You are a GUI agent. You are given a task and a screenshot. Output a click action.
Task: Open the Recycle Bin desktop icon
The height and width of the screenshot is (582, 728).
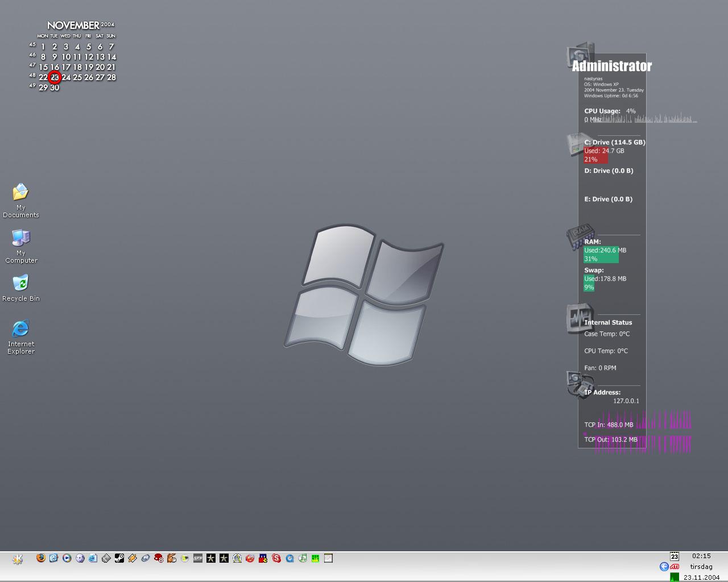click(20, 288)
